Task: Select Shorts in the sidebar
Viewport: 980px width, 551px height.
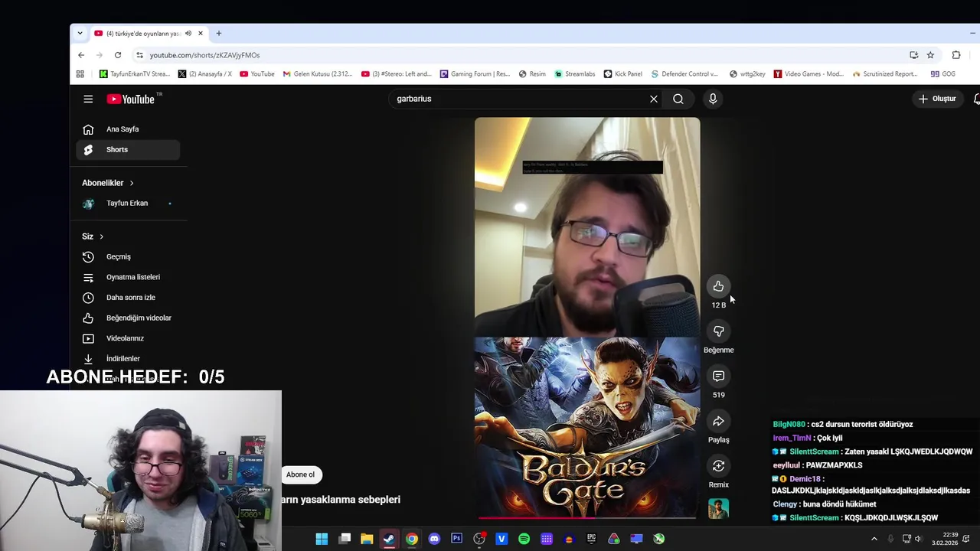Action: [128, 150]
